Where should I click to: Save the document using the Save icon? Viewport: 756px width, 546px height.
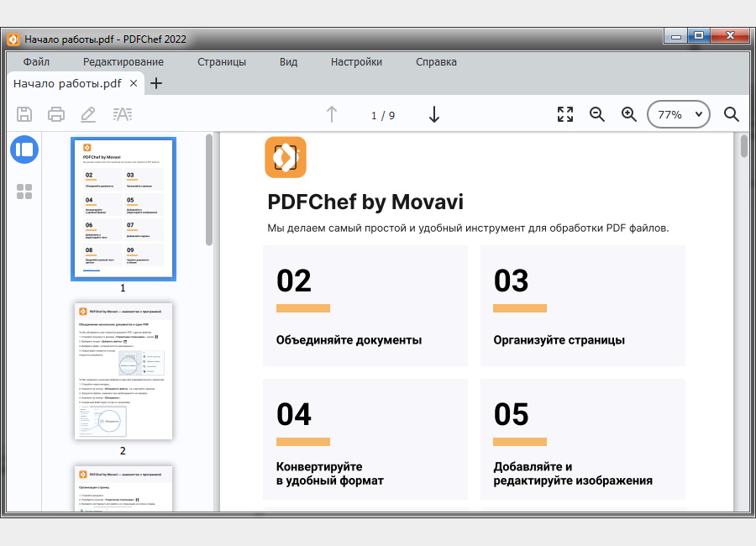click(24, 114)
